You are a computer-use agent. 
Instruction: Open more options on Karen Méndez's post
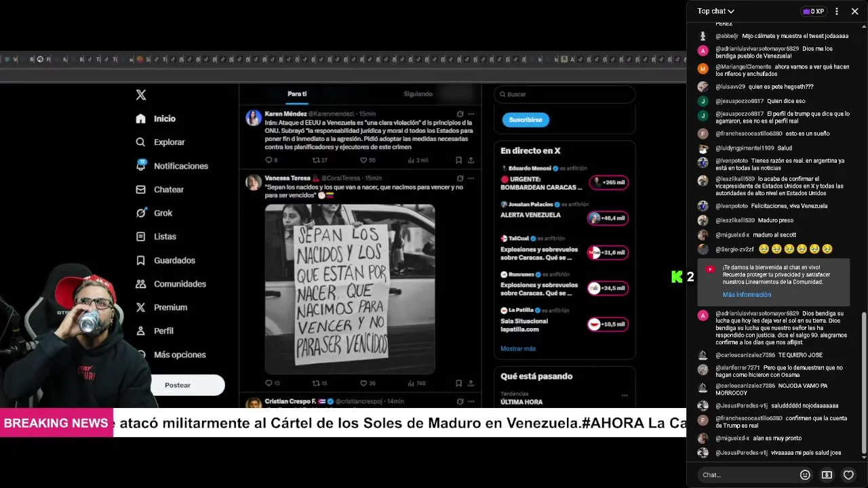point(471,114)
